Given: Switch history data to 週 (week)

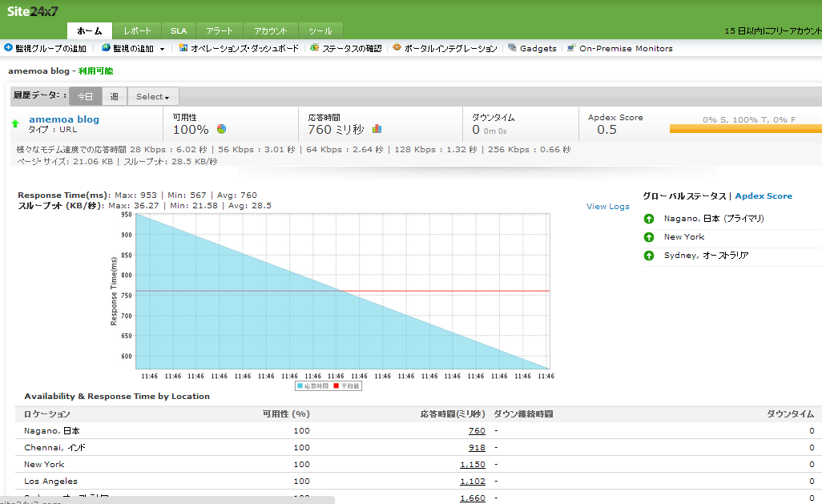Looking at the screenshot, I should (x=114, y=97).
